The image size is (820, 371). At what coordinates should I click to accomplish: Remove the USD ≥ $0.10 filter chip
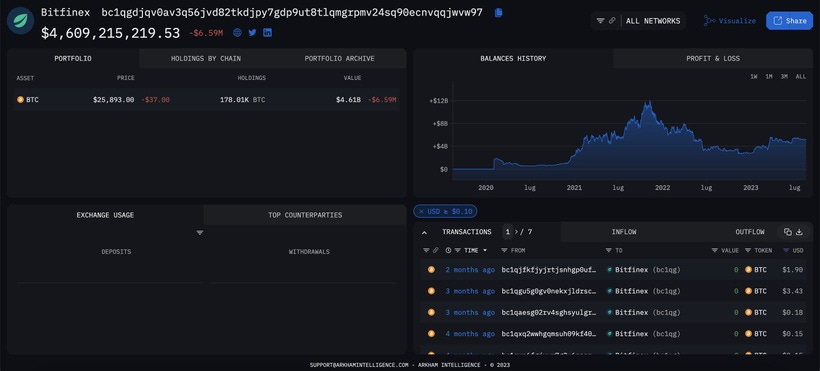coord(421,211)
